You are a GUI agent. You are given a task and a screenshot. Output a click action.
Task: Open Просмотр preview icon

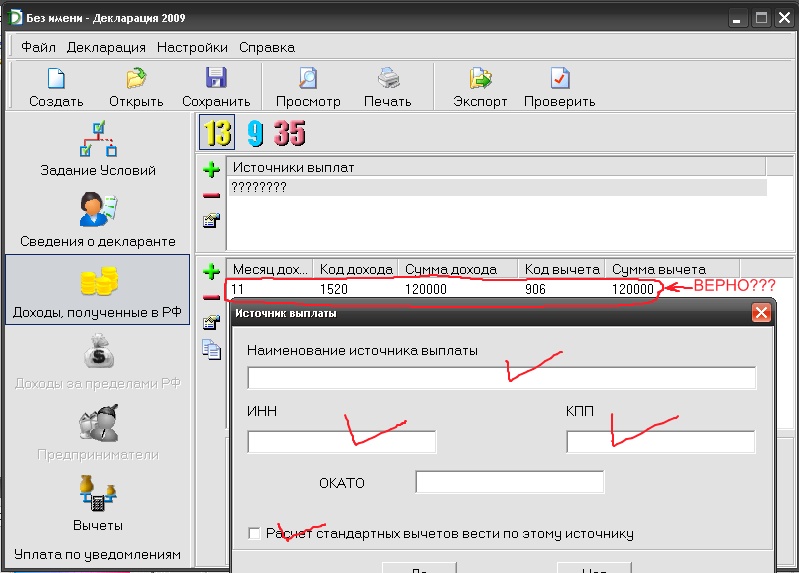coord(308,80)
